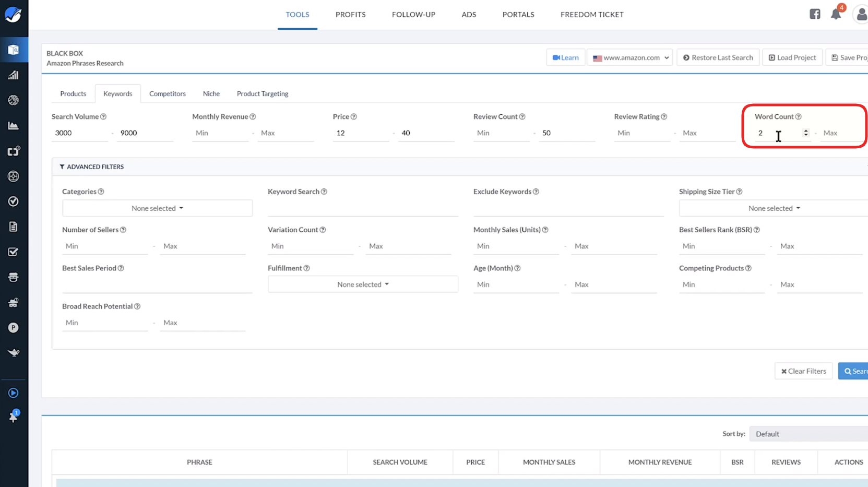Open the PORTALS menu
868x487 pixels.
[518, 15]
